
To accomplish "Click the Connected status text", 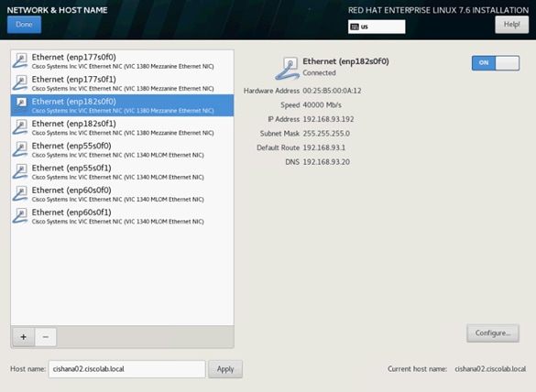I will click(x=319, y=72).
